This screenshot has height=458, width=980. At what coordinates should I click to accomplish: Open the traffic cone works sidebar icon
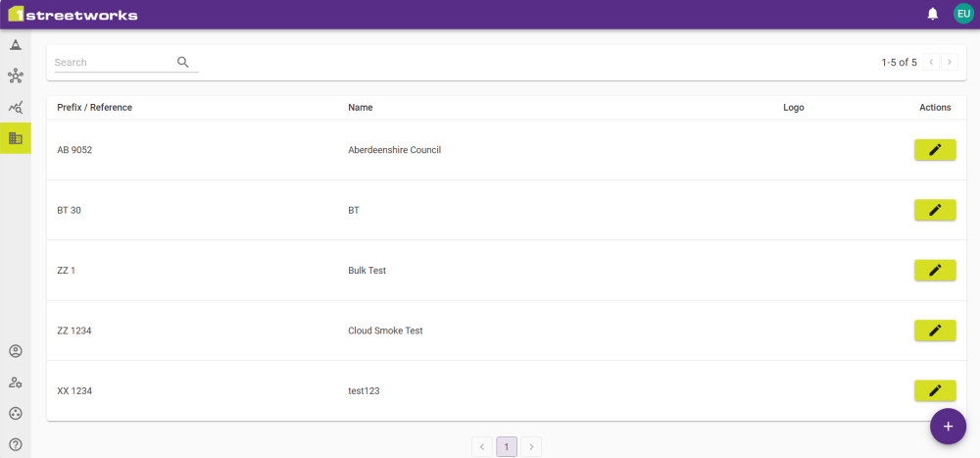point(16,45)
